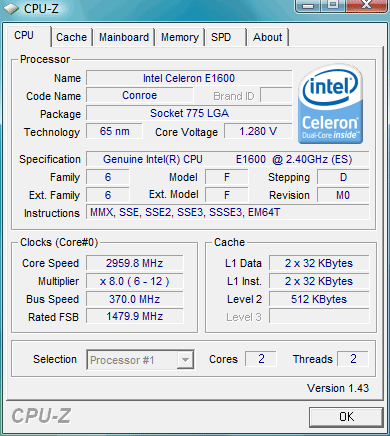This screenshot has height=436, width=390.
Task: Click the empty Brand ID field
Action: tap(276, 96)
